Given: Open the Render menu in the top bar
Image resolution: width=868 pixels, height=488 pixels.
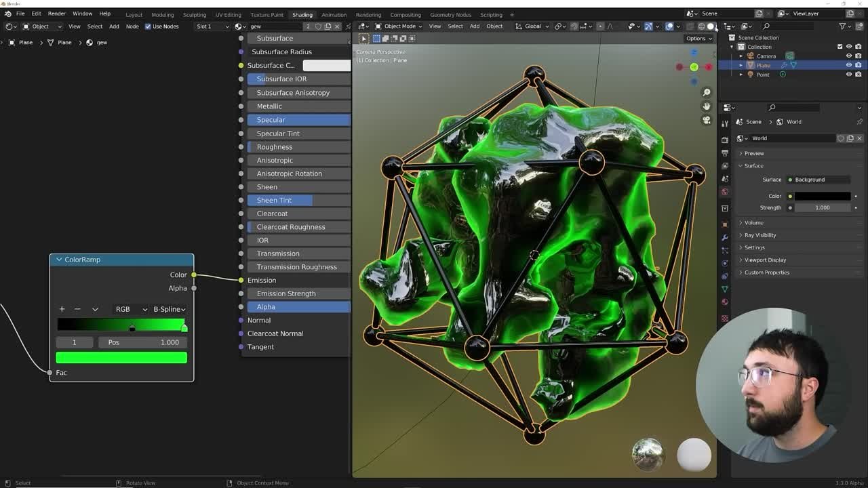Looking at the screenshot, I should pyautogui.click(x=56, y=13).
